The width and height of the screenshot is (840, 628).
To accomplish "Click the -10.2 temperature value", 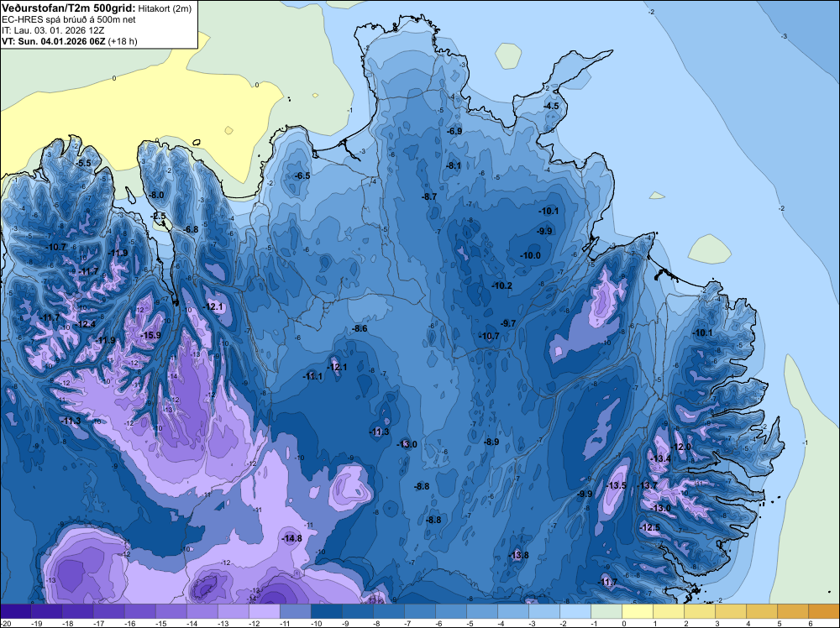I will (502, 286).
